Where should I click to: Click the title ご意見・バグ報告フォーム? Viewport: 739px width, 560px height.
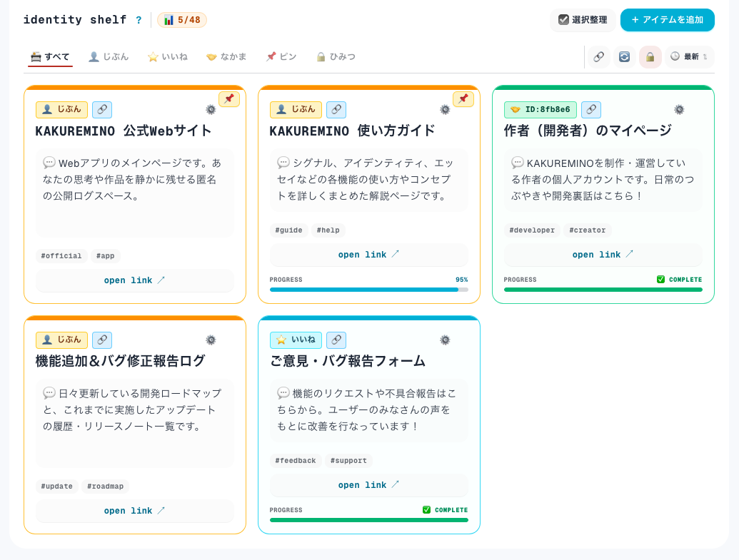[x=348, y=361]
